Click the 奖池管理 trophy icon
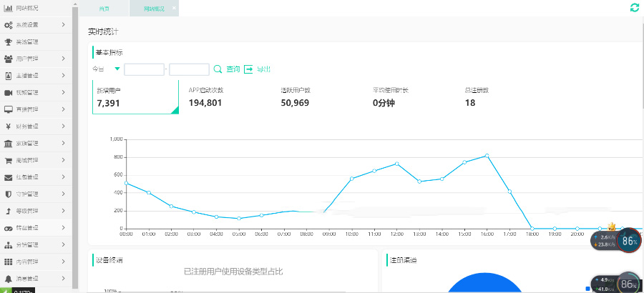 pyautogui.click(x=8, y=42)
